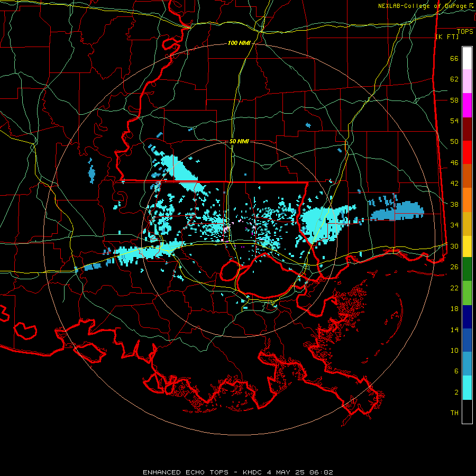This screenshot has width=476, height=476.
Task: Click the cyan 2 kft legend swatch
Action: tap(467, 388)
